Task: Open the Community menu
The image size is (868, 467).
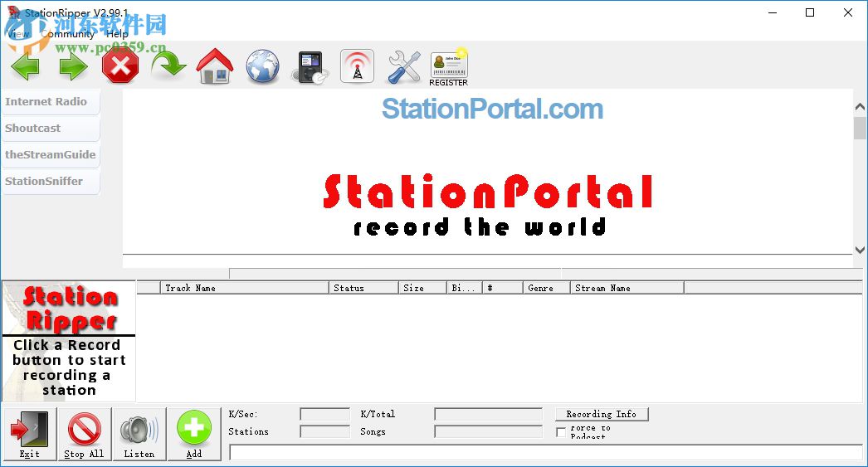Action: pos(67,34)
